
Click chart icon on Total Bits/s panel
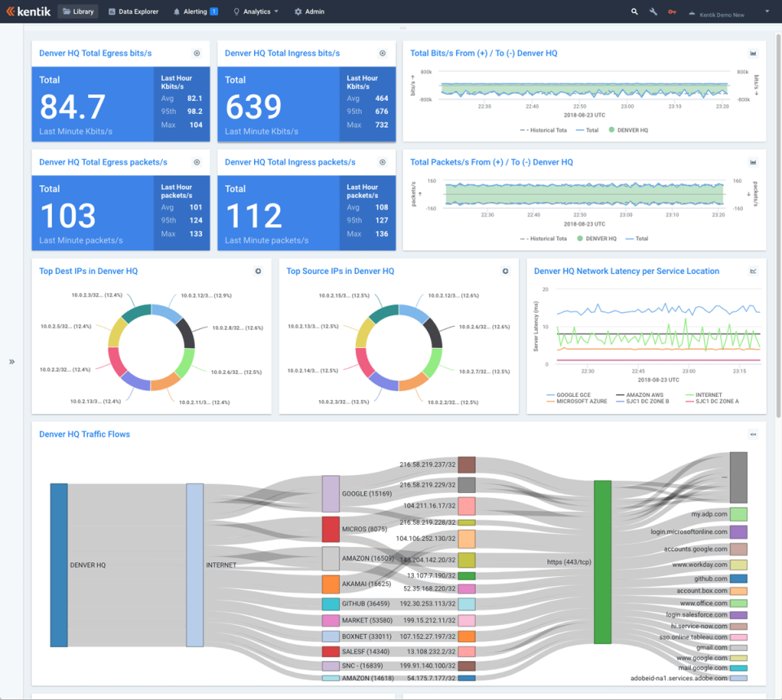[x=753, y=54]
